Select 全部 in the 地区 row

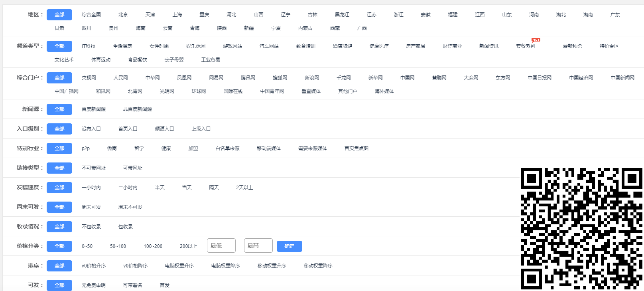pyautogui.click(x=59, y=15)
